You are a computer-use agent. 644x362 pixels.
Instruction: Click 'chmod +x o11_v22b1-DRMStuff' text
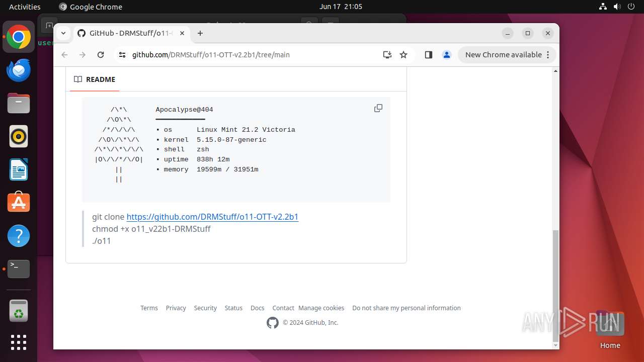point(151,229)
